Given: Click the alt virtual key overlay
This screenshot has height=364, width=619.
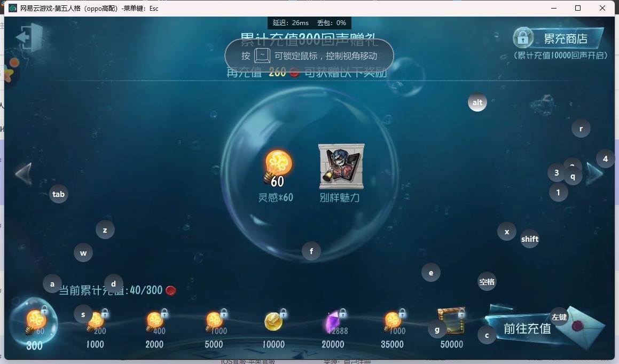Looking at the screenshot, I should pyautogui.click(x=477, y=102).
